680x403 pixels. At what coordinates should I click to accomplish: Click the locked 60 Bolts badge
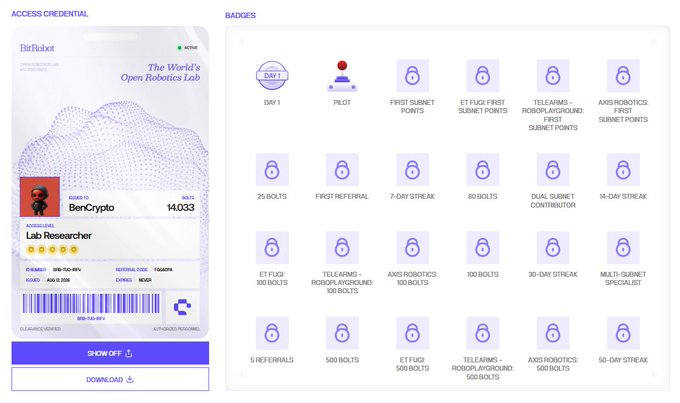pos(483,170)
